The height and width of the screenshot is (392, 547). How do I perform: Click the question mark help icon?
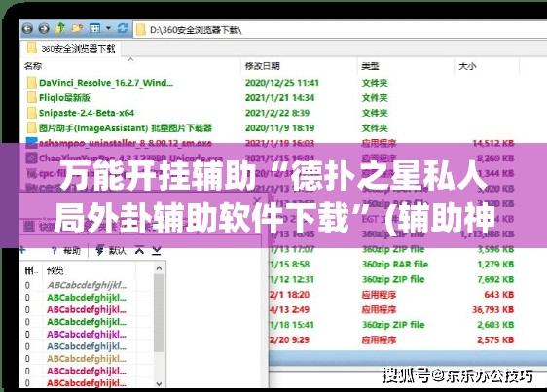click(55, 250)
